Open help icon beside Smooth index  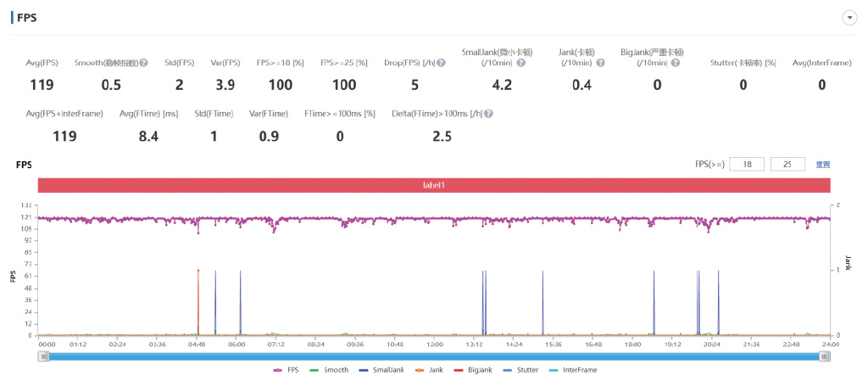click(143, 63)
